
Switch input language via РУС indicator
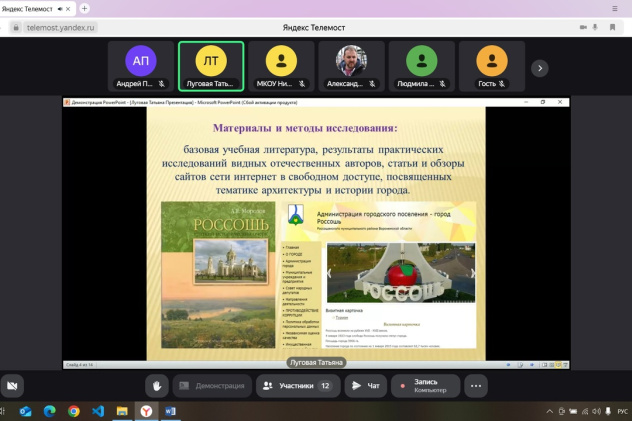click(x=622, y=411)
